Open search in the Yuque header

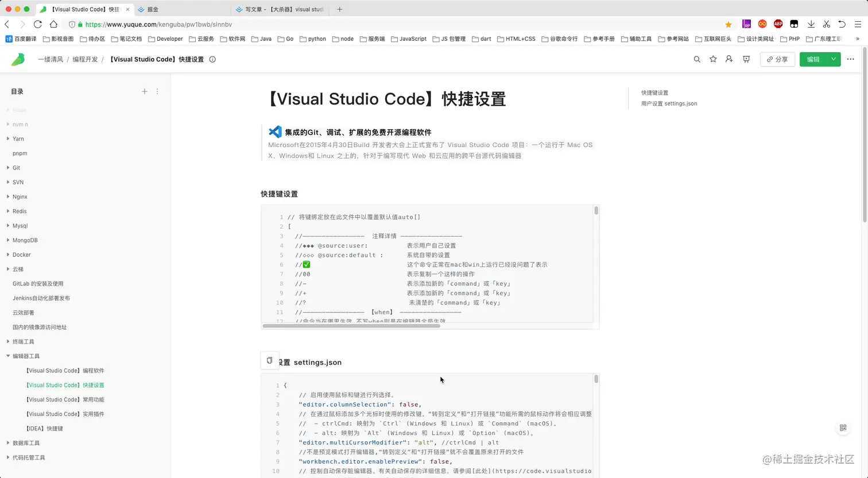pyautogui.click(x=697, y=59)
